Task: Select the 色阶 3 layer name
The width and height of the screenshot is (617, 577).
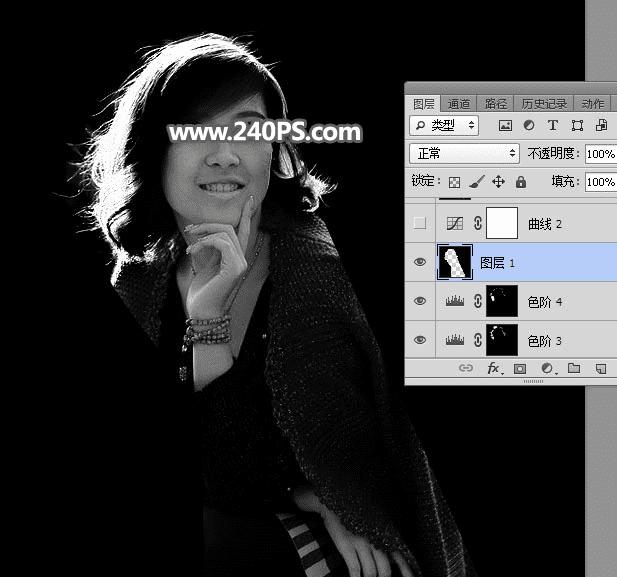Action: 545,340
